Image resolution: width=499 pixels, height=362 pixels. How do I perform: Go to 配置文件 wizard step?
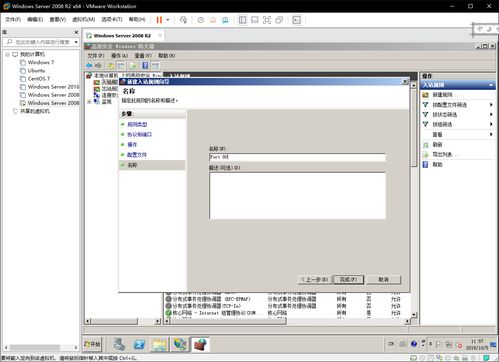pos(137,155)
